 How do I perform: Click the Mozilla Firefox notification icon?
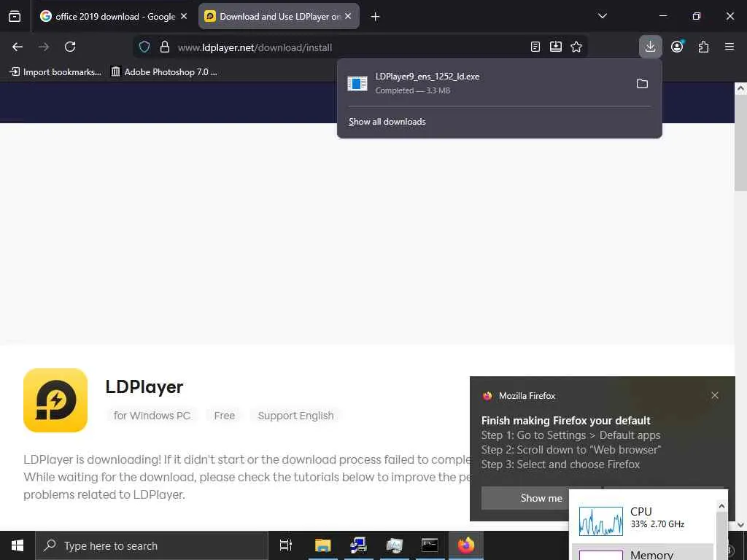(x=487, y=396)
